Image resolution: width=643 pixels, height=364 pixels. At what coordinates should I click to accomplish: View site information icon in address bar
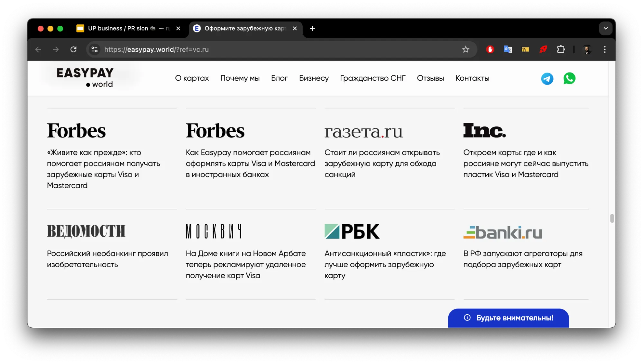coord(95,49)
